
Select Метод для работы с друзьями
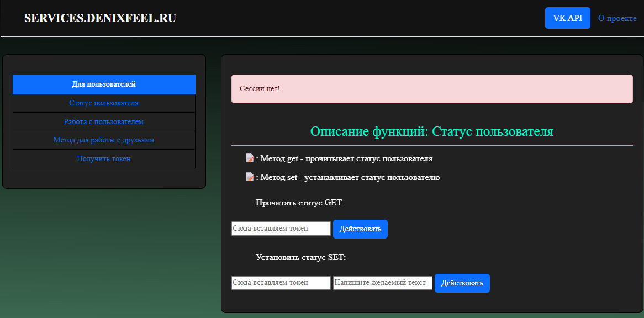click(104, 140)
